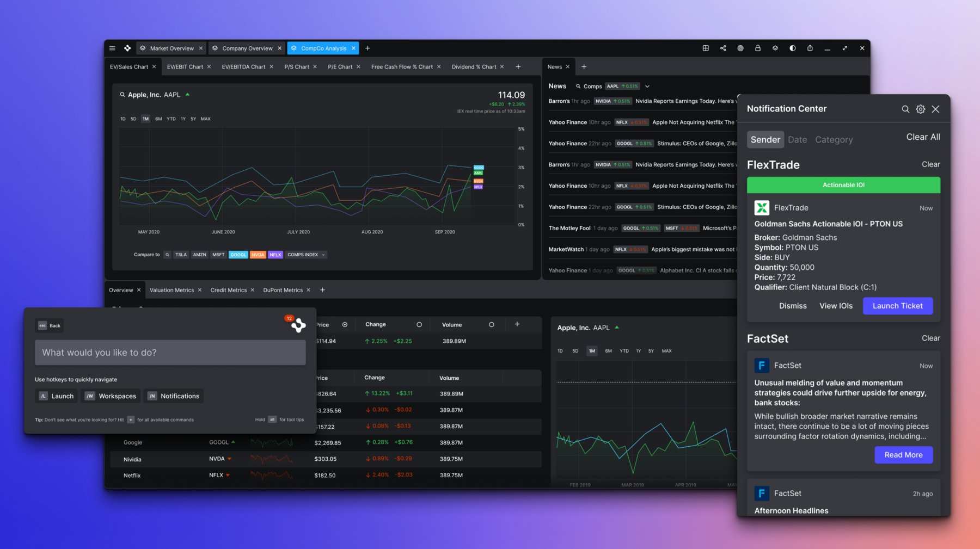Click Read More on the FactSet notification
The width and height of the screenshot is (980, 549).
pos(903,455)
